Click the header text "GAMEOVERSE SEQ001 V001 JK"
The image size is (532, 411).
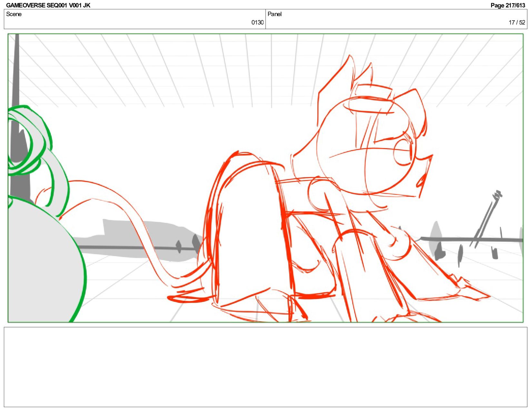click(x=48, y=5)
